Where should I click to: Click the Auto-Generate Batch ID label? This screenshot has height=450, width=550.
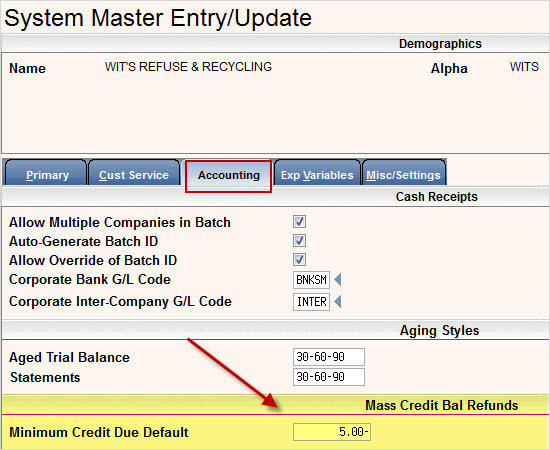(x=83, y=241)
